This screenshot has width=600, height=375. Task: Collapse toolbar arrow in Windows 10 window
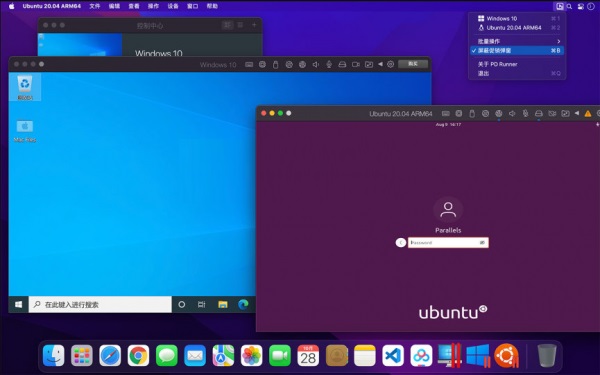(x=380, y=64)
